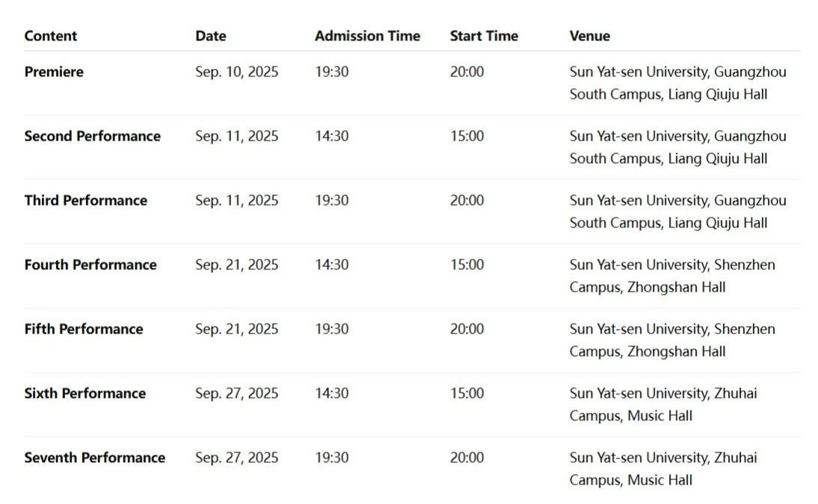Click the Sep. 10, 2025 date cell
818x504 pixels.
click(236, 72)
